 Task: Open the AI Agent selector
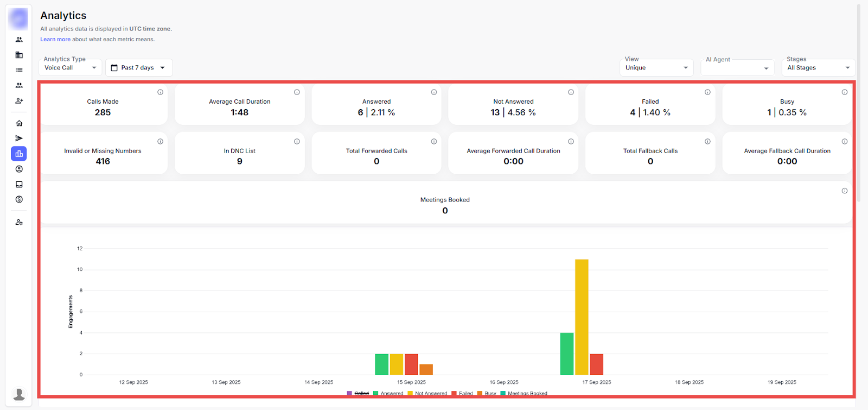click(x=737, y=68)
